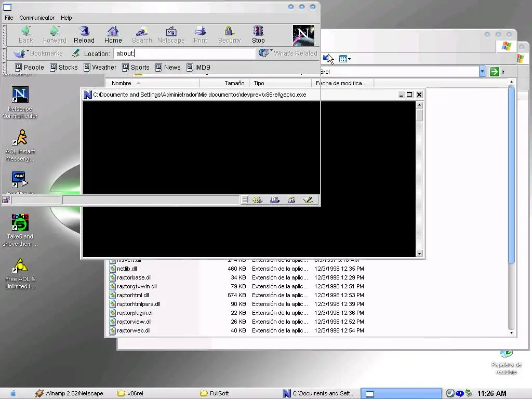This screenshot has width=532, height=399.
Task: Select the raptorplugin.dll file
Action: [x=135, y=313]
